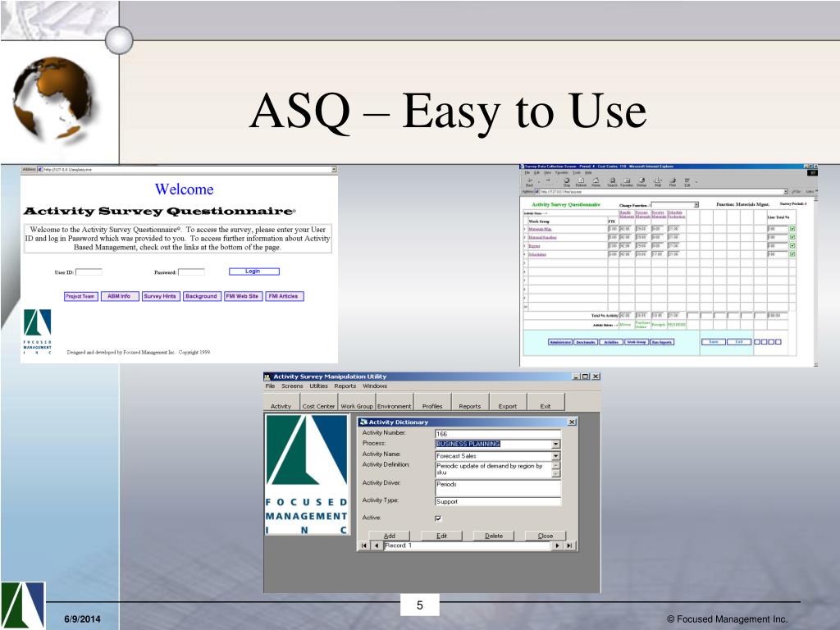Viewport: 840px width, 630px height.
Task: Open File menu in Manipulation Utility
Action: [x=270, y=386]
